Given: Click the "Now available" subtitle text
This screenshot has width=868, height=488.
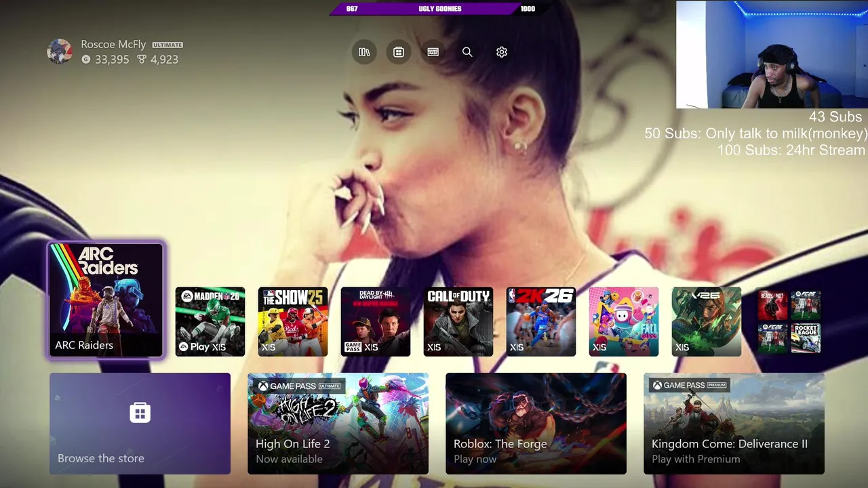Looking at the screenshot, I should tap(289, 459).
